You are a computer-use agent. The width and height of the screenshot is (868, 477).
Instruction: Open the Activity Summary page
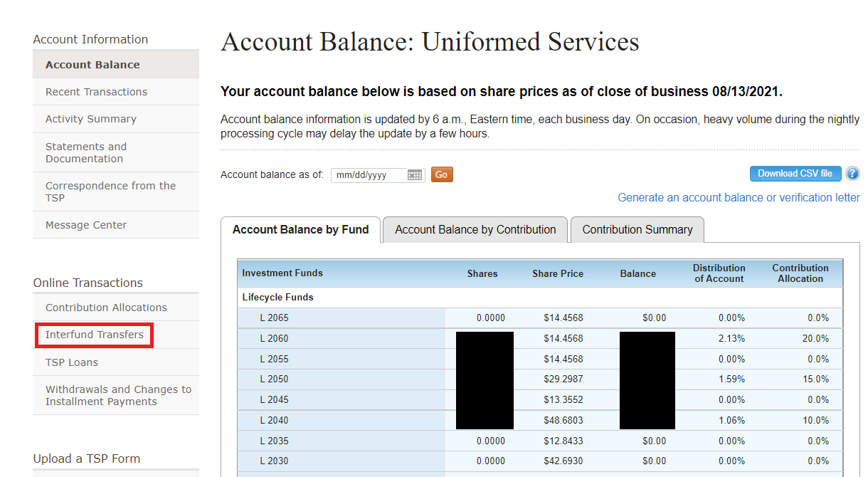89,118
